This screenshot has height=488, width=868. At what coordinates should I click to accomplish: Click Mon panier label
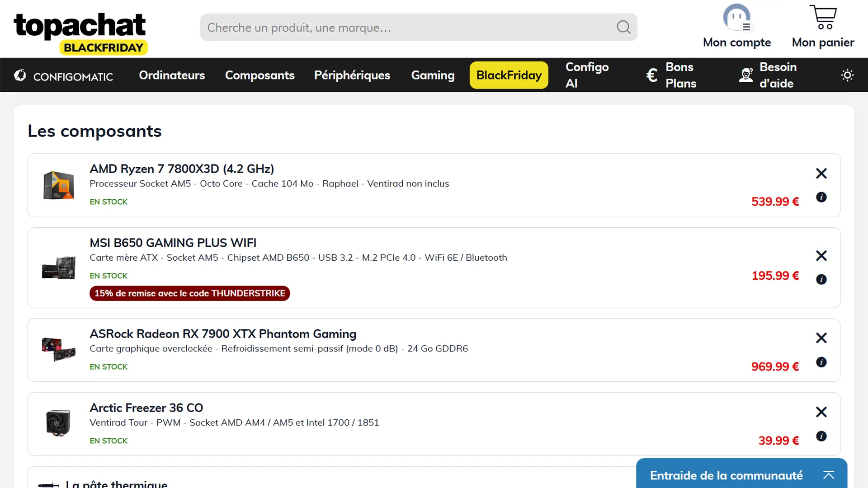click(x=823, y=42)
